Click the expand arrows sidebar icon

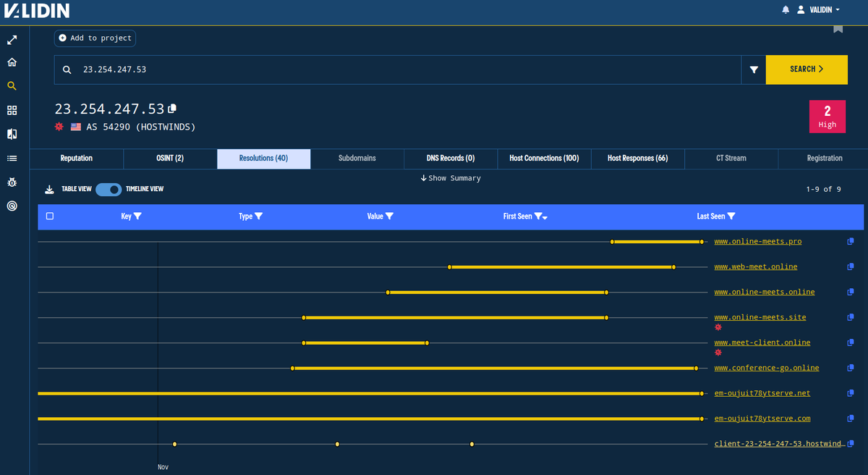(12, 39)
